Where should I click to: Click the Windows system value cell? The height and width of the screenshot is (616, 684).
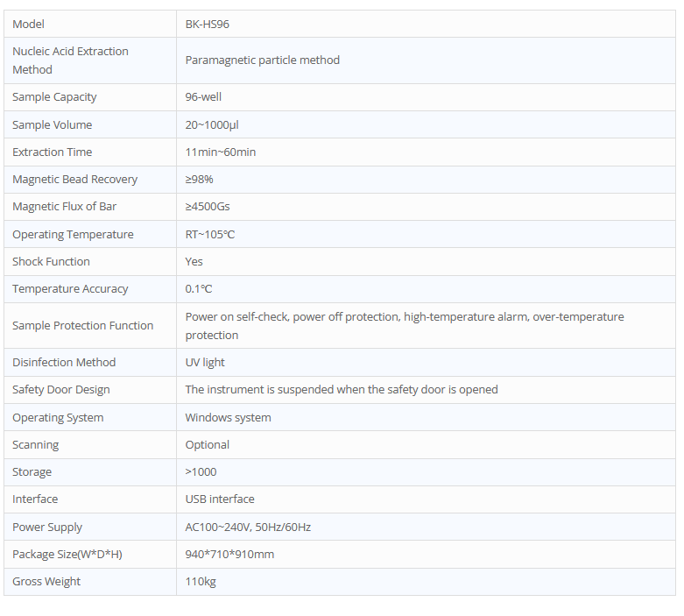[228, 418]
